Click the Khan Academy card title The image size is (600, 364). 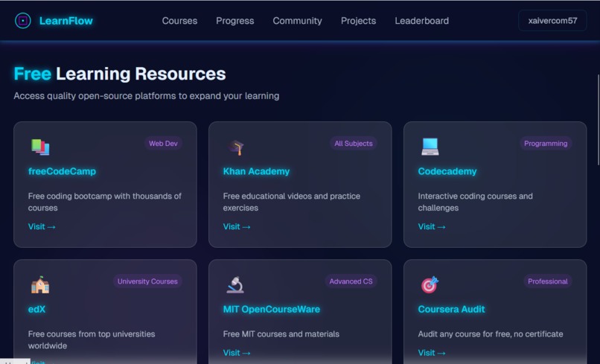click(256, 171)
